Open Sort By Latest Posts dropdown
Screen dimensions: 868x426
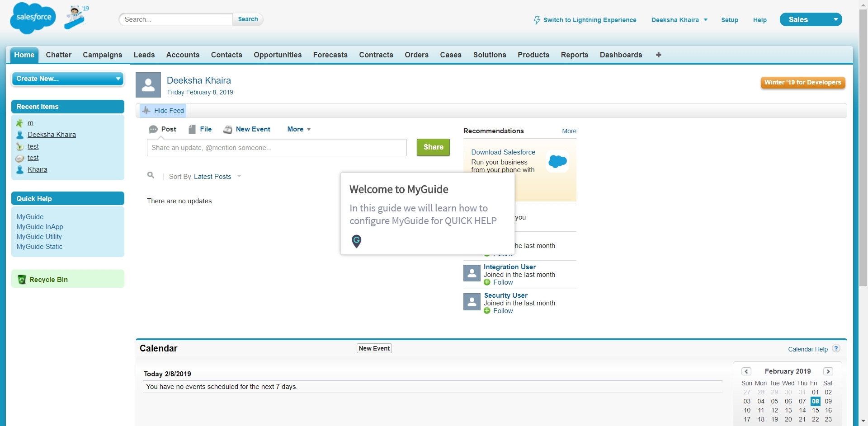[x=217, y=177]
